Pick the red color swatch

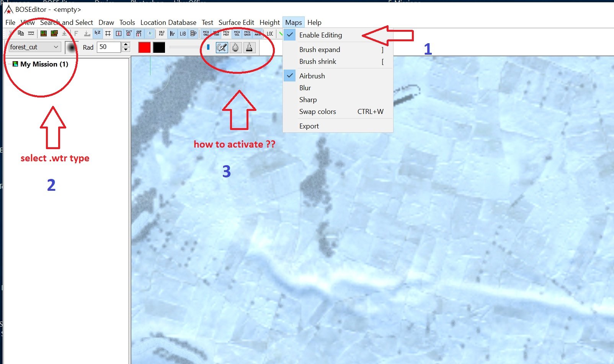(x=144, y=47)
